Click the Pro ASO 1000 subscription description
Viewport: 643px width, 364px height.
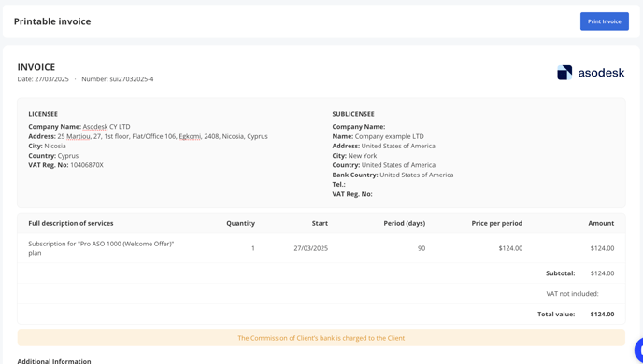click(x=101, y=248)
